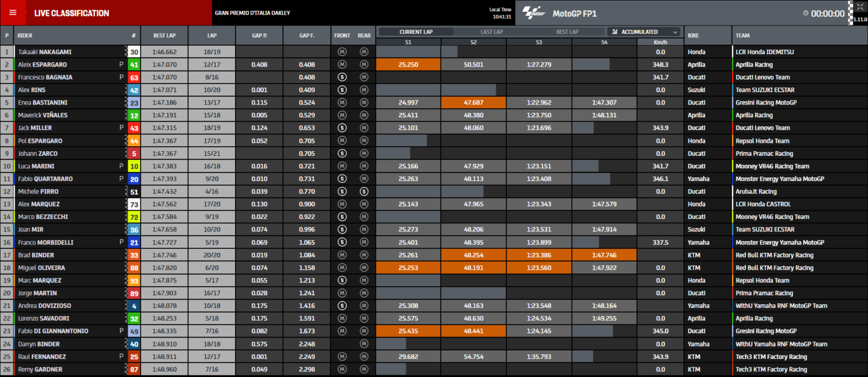868x377 pixels.
Task: Click Zarco's front tyre S icon
Action: click(x=342, y=154)
